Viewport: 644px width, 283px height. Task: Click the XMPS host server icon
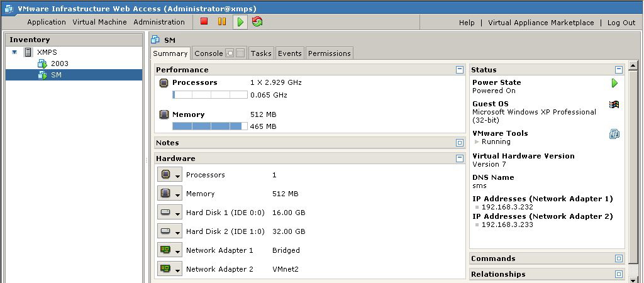pyautogui.click(x=28, y=52)
